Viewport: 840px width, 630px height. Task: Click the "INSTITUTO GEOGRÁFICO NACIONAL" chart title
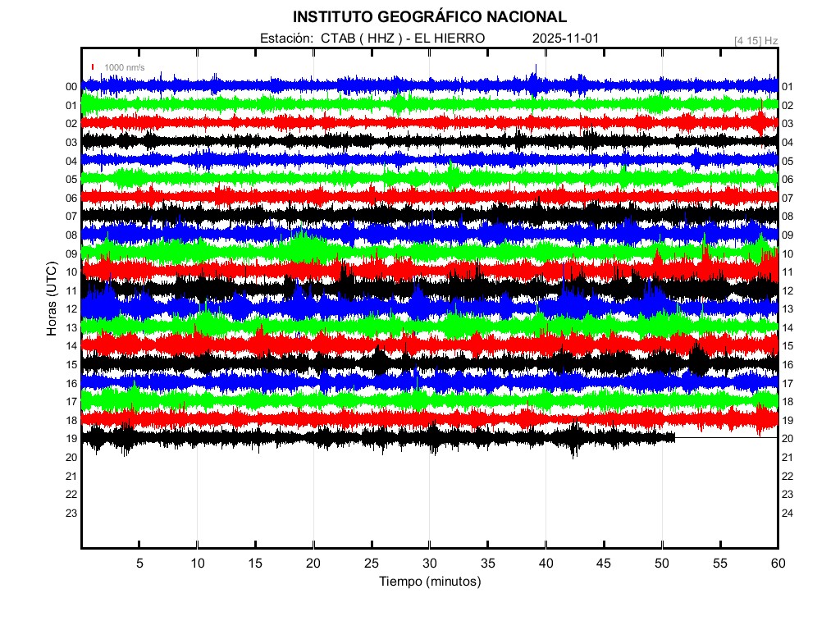click(x=429, y=17)
